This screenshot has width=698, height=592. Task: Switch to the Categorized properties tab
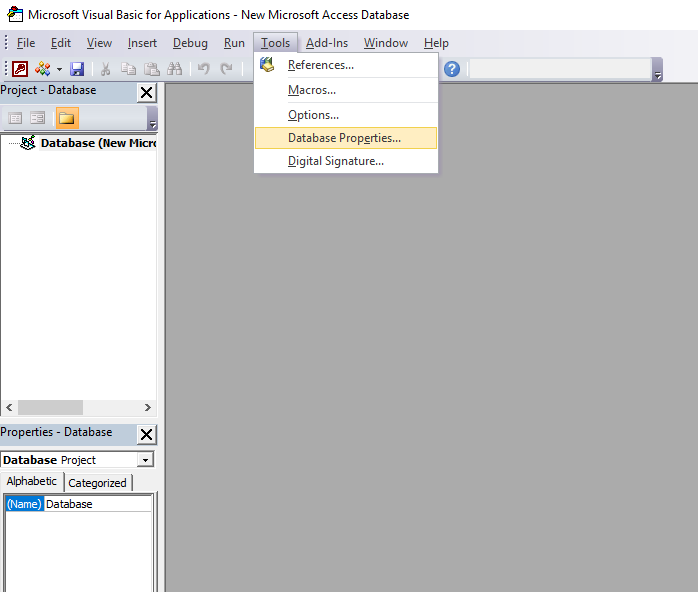point(97,483)
